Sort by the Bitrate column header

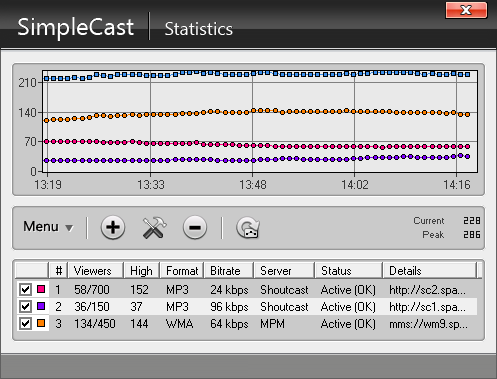229,271
